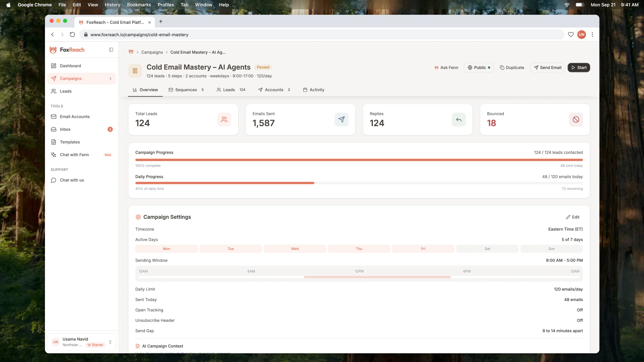Toggle Friday active day

(x=423, y=249)
